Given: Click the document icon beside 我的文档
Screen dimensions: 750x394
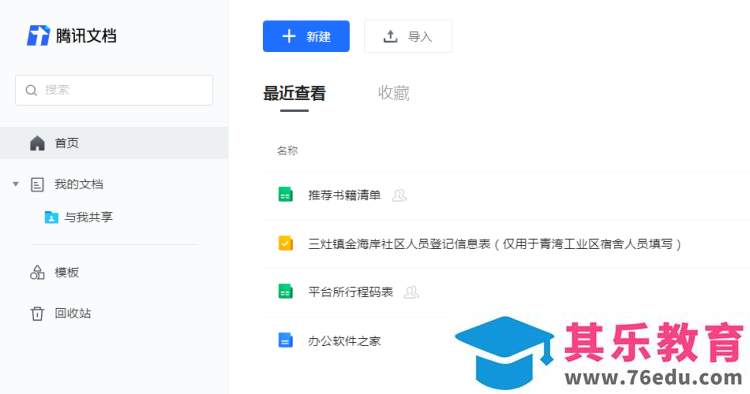Looking at the screenshot, I should pos(37,185).
